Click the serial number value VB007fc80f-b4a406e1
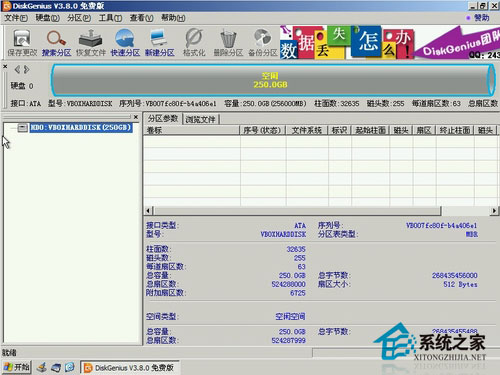Viewport: 500px width, 375px height. [441, 226]
